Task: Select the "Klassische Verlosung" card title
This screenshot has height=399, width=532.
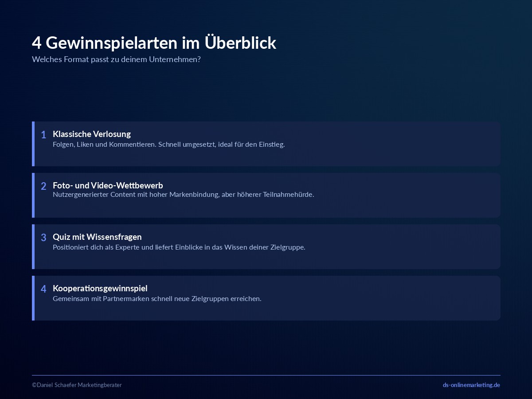Action: point(92,134)
